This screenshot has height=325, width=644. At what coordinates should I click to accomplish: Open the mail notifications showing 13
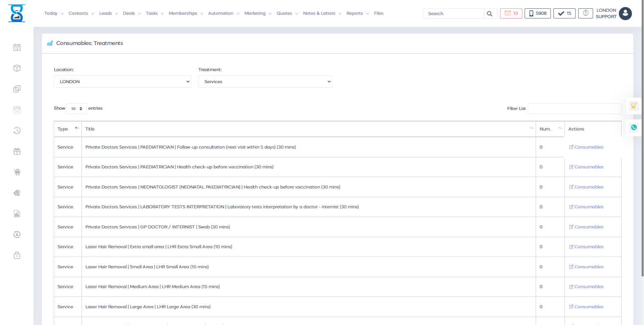[x=511, y=13]
